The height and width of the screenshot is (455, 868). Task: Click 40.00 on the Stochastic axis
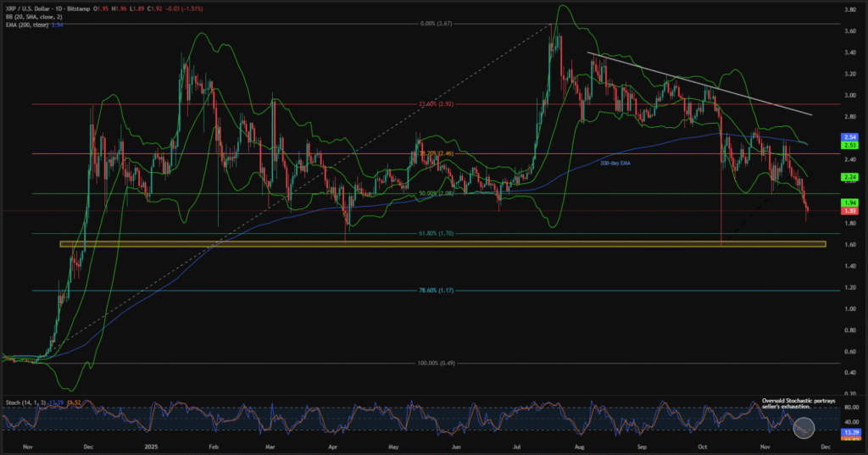pyautogui.click(x=850, y=422)
